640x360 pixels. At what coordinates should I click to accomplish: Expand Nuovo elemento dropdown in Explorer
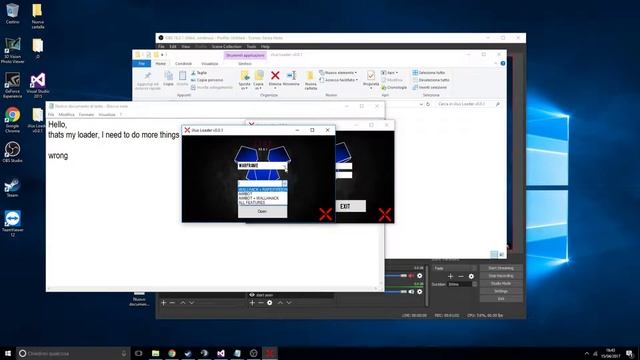(338, 73)
